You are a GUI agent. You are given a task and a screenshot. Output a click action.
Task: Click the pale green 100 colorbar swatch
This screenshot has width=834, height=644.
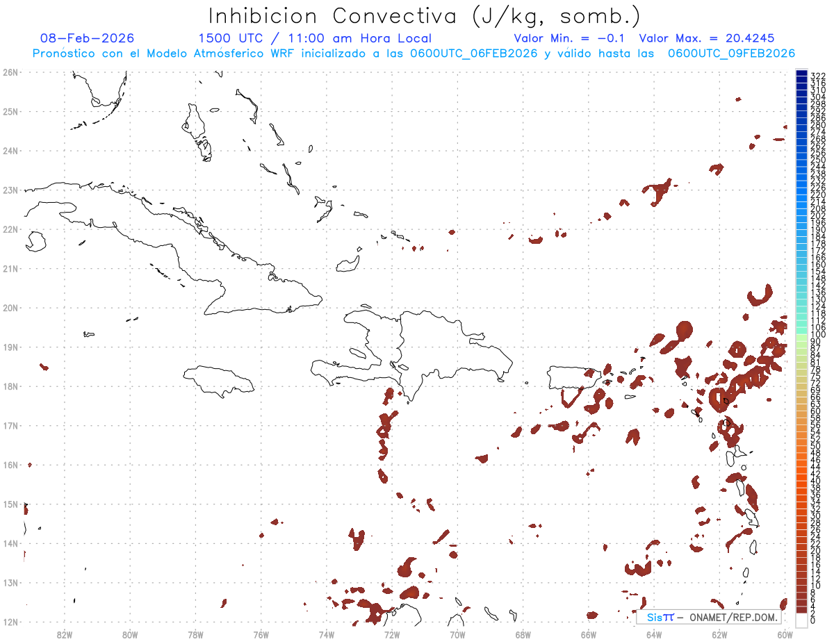coord(801,336)
